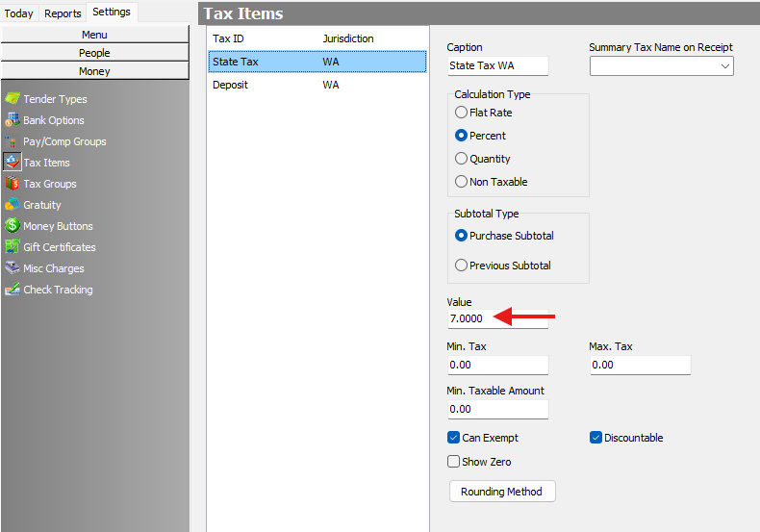Click the Value field showing 7.0000
The width and height of the screenshot is (760, 532).
click(497, 318)
